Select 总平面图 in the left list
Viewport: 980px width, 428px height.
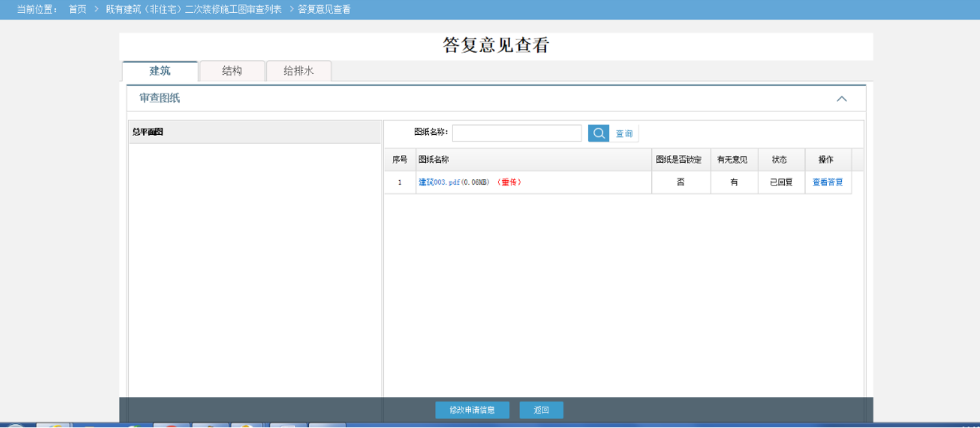tap(148, 132)
